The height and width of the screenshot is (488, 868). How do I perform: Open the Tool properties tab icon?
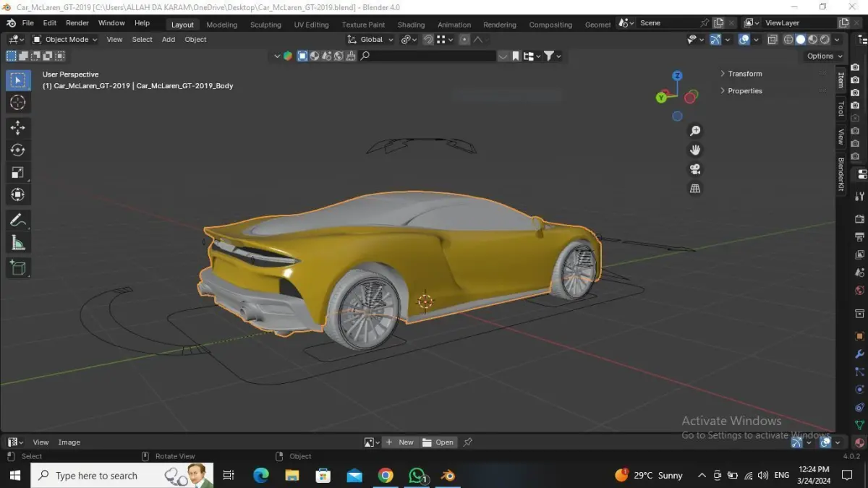[859, 196]
